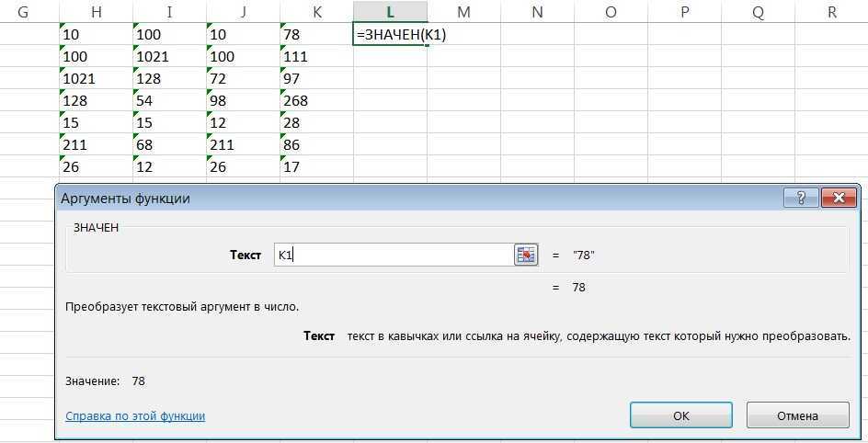
Task: Select cell J6 containing 211
Action: click(x=243, y=145)
